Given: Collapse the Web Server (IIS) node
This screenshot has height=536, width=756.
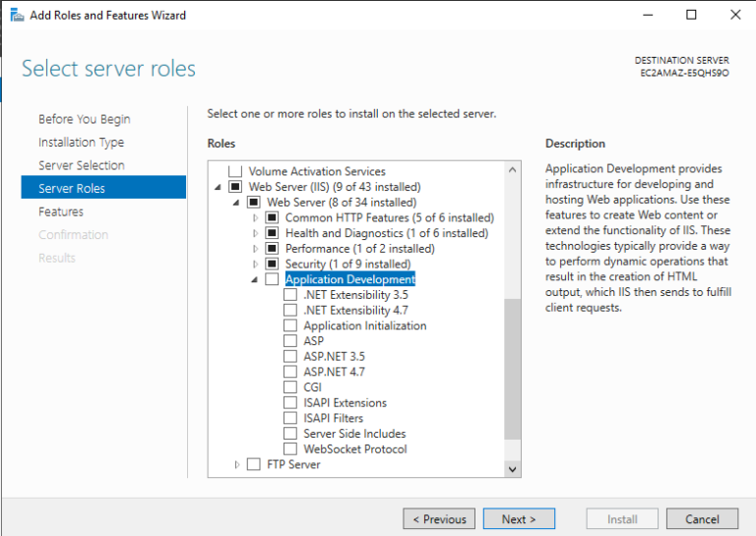Looking at the screenshot, I should [219, 187].
